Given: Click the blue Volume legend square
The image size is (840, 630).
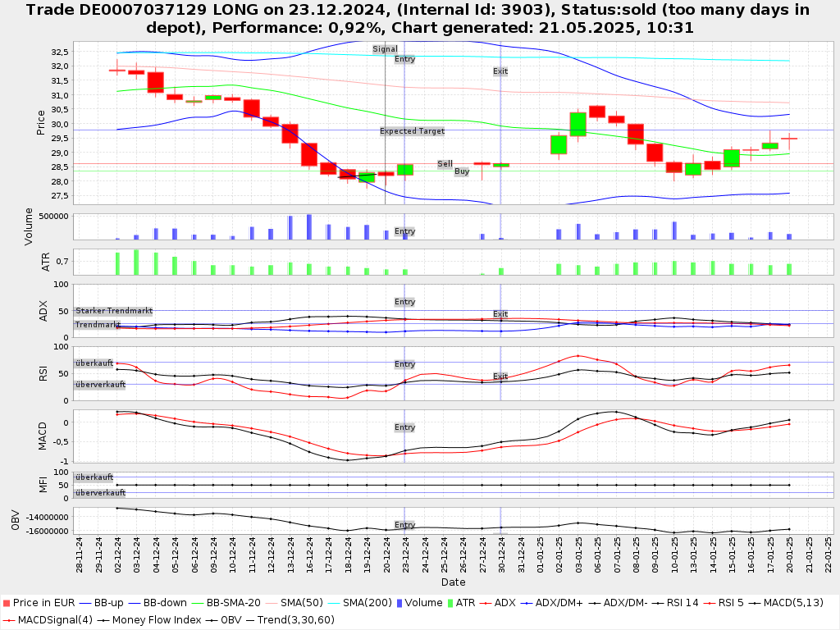Looking at the screenshot, I should [x=399, y=603].
